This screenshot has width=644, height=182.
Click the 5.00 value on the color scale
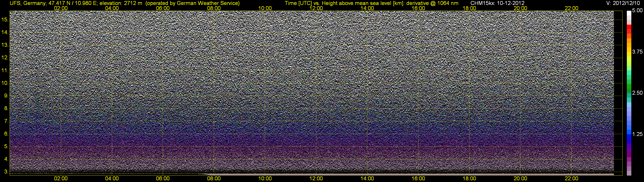point(637,11)
